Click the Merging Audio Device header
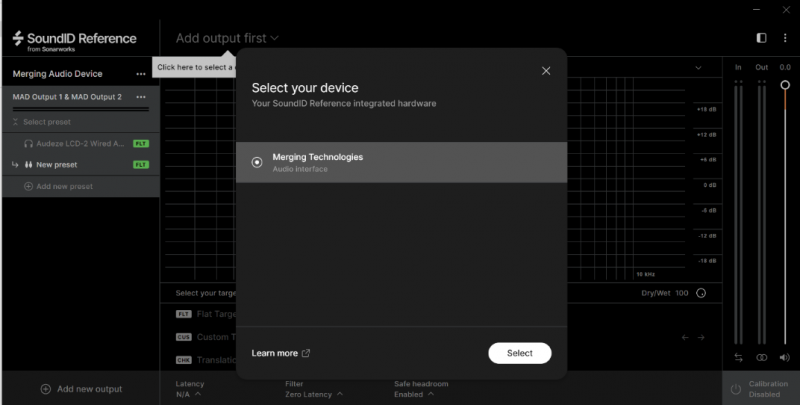 58,74
